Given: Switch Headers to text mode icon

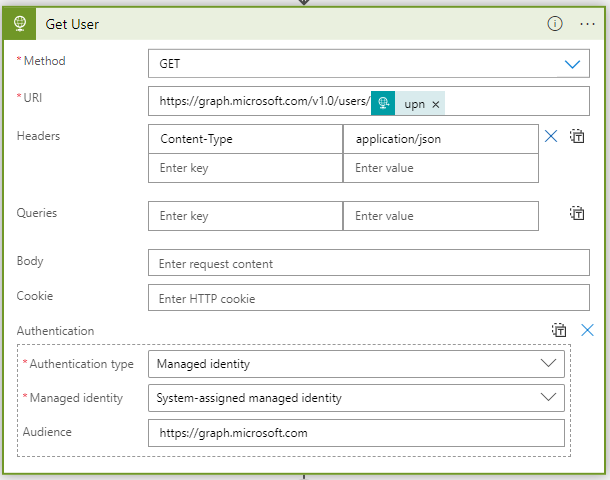Looking at the screenshot, I should point(577,136).
